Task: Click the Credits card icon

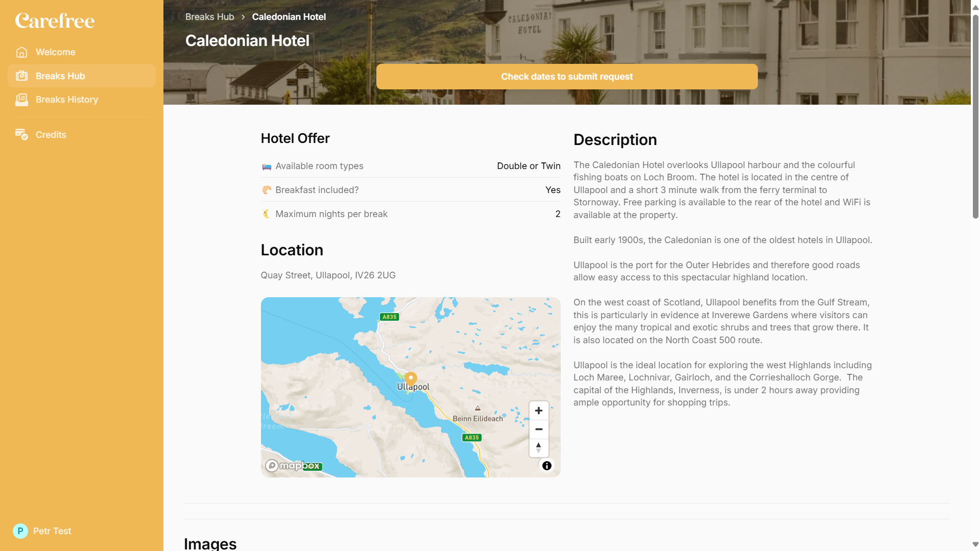Action: tap(21, 134)
